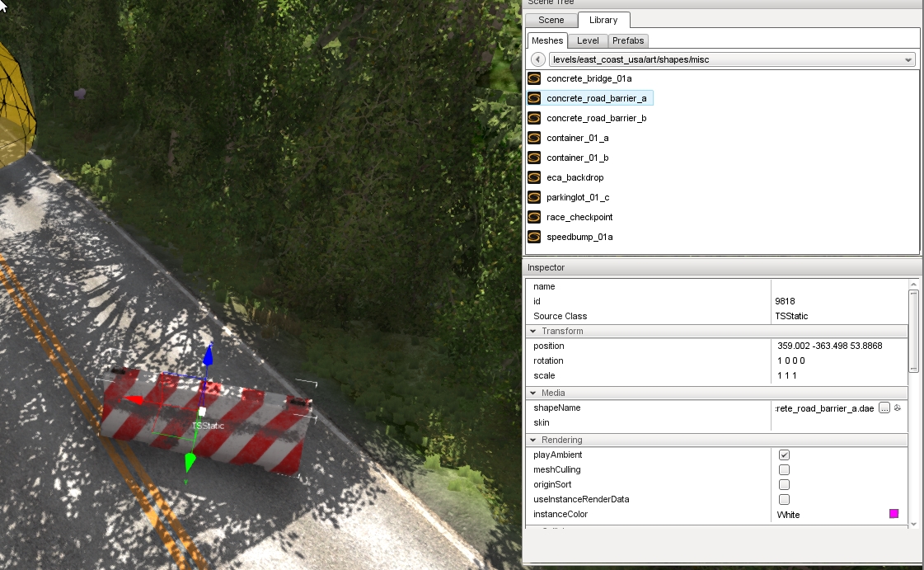Click the concrete_road_barrier_a mesh icon
This screenshot has height=570, width=924.
coord(534,98)
